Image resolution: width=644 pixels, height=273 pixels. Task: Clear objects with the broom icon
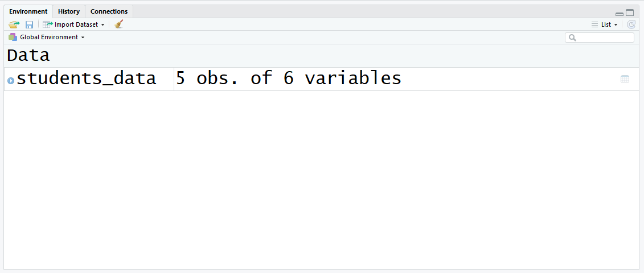[x=118, y=24]
